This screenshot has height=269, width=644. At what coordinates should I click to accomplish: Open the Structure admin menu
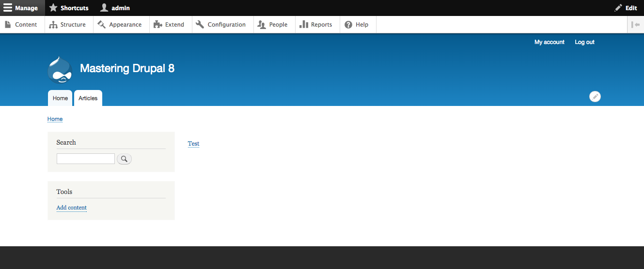coord(68,25)
